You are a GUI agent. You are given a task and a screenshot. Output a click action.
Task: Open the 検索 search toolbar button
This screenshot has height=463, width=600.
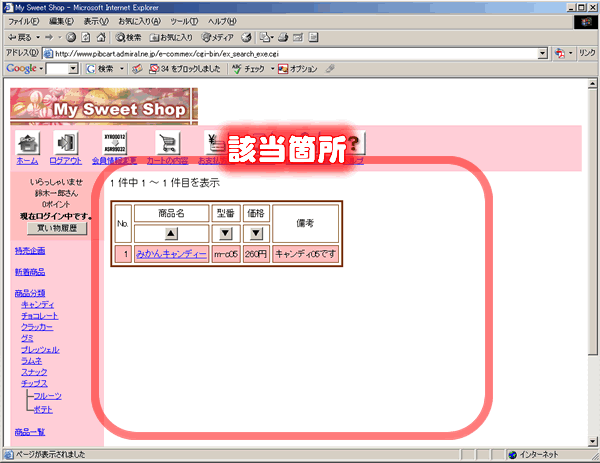128,37
